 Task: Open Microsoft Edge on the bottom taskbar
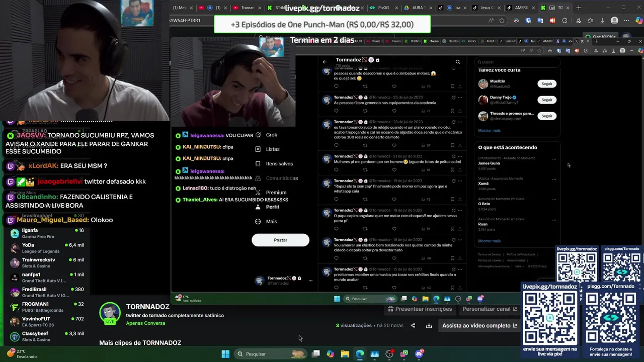click(x=360, y=354)
